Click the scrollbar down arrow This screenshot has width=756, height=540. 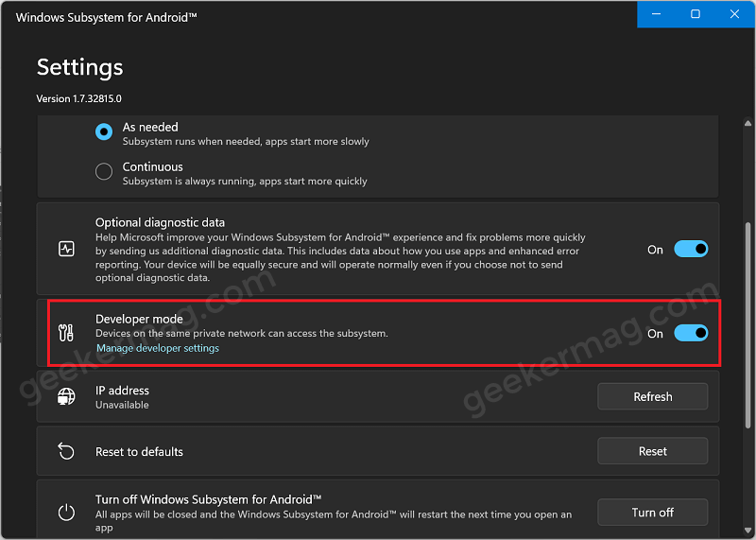tap(747, 531)
